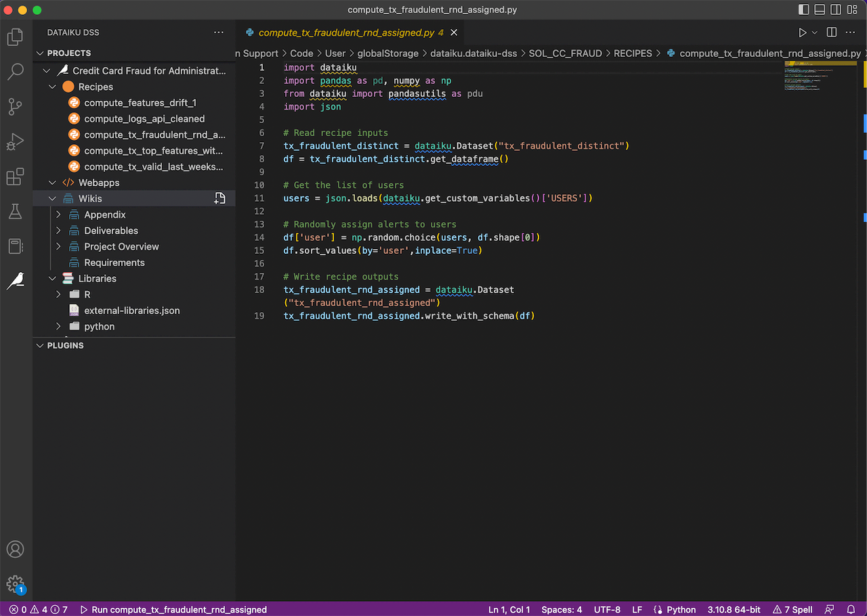Screen dimensions: 867x616
Task: Expand the python library folder
Action: [x=58, y=326]
